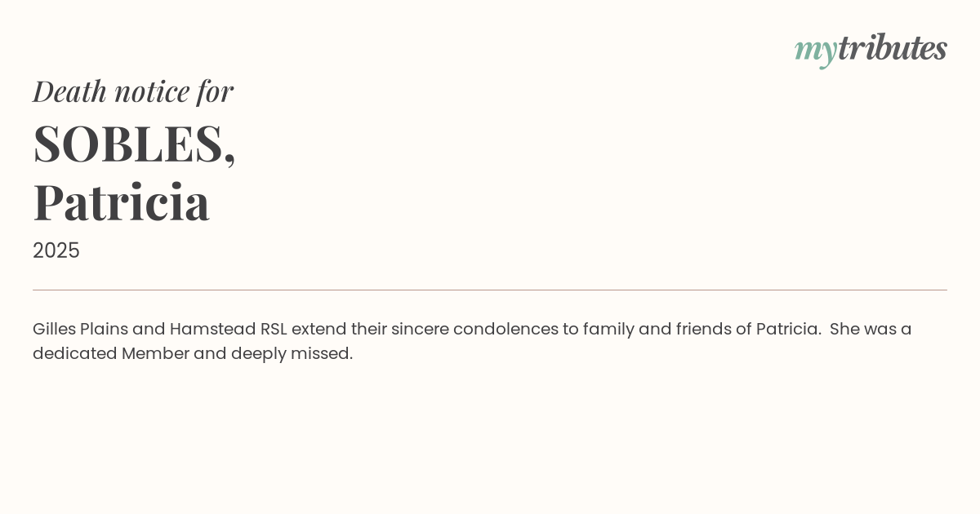Image resolution: width=980 pixels, height=514 pixels.
Task: Click the word "sincere" in the message
Action: 420,329
